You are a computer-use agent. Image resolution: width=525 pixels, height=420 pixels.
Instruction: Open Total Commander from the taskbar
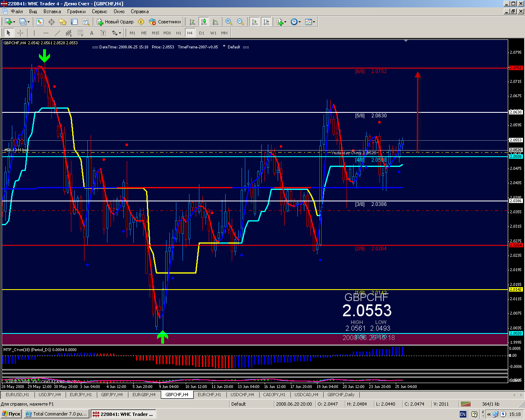(56, 414)
